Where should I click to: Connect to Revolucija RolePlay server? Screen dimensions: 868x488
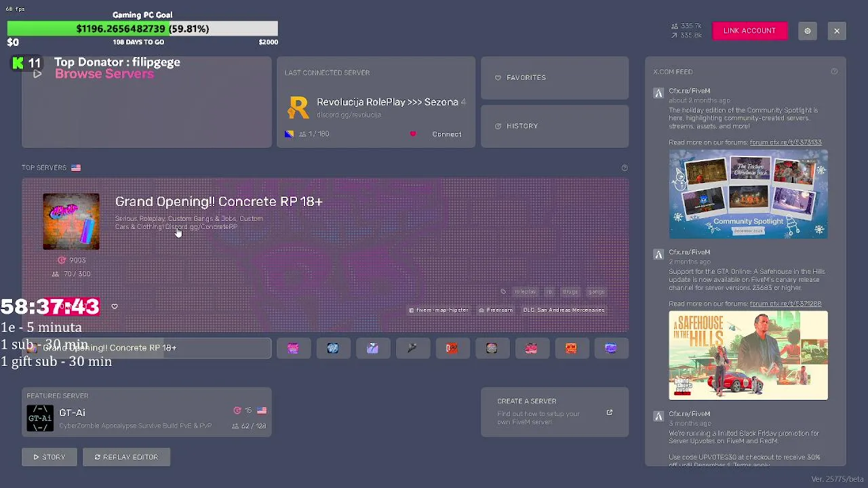pyautogui.click(x=447, y=134)
